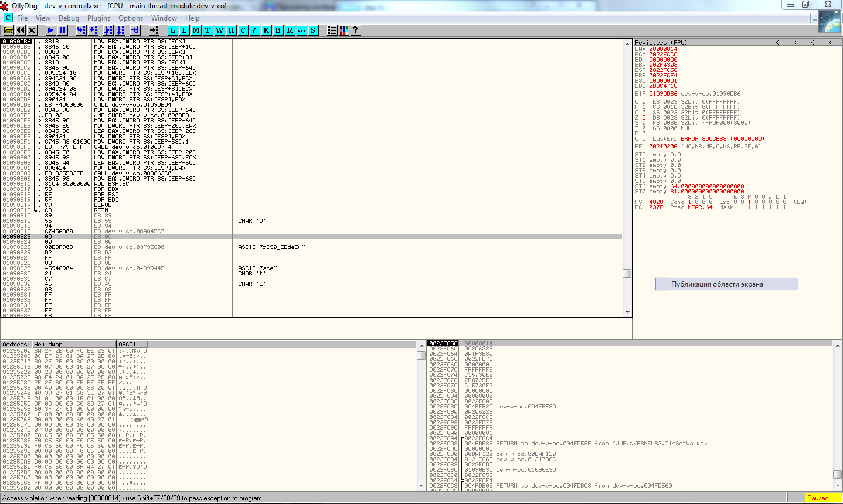Screen dimensions: 843x504
Task: Show Threads window via T button
Action: point(208,30)
